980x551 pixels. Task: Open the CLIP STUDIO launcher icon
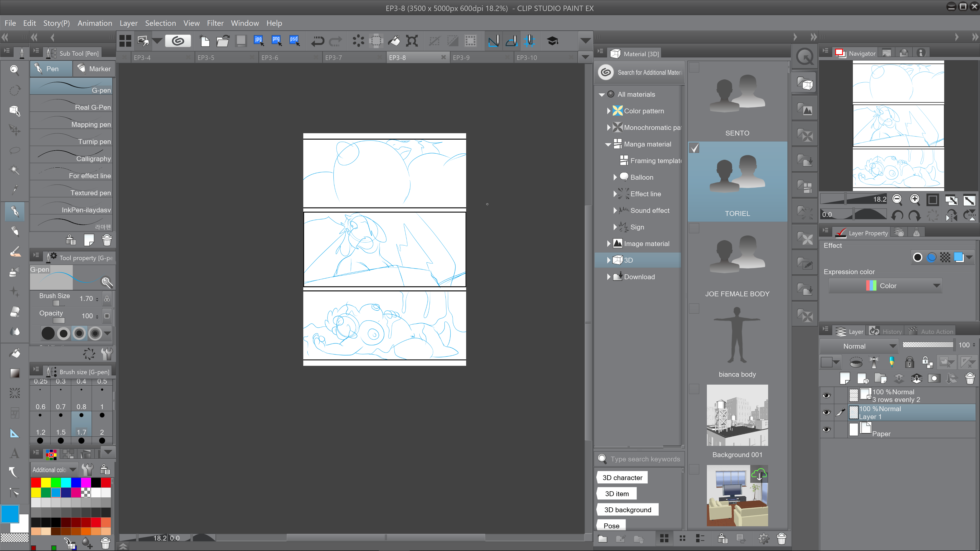click(x=178, y=41)
